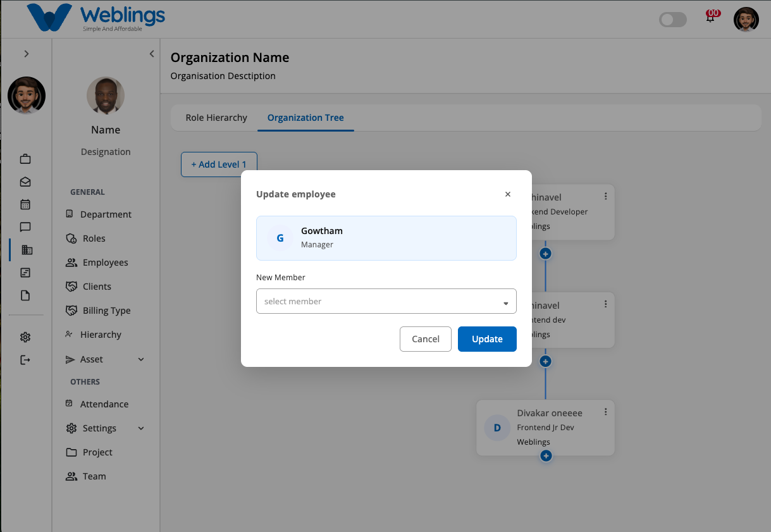Open the three-dot menu on the Backend Developer card
Screen dimensions: 771x532
point(605,196)
